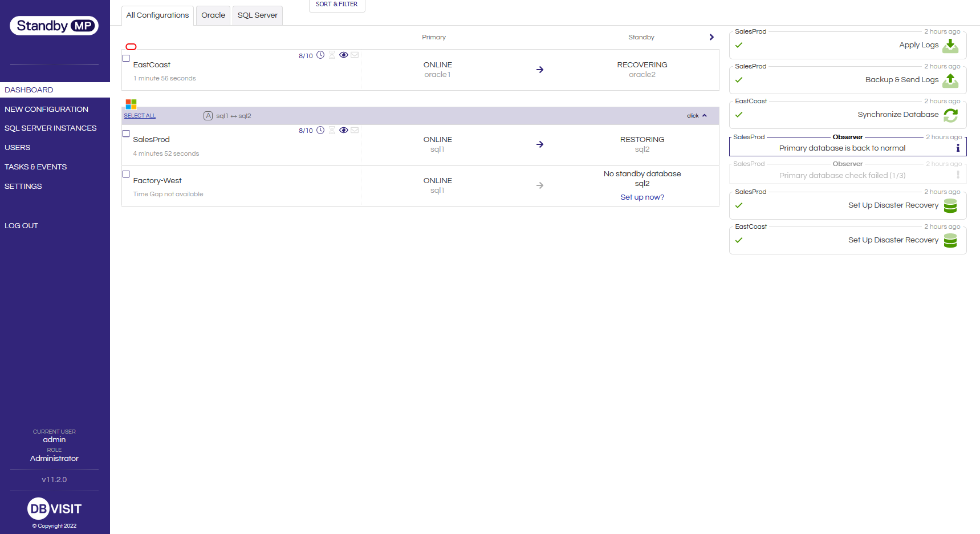Tick the Factory-West checkbox
Screen dimensions: 980x534
[x=126, y=174]
